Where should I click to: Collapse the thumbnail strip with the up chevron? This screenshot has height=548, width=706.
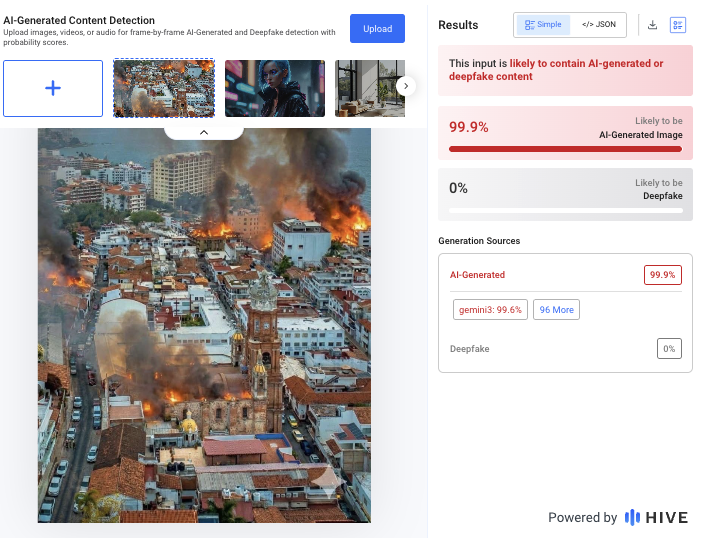pos(204,131)
